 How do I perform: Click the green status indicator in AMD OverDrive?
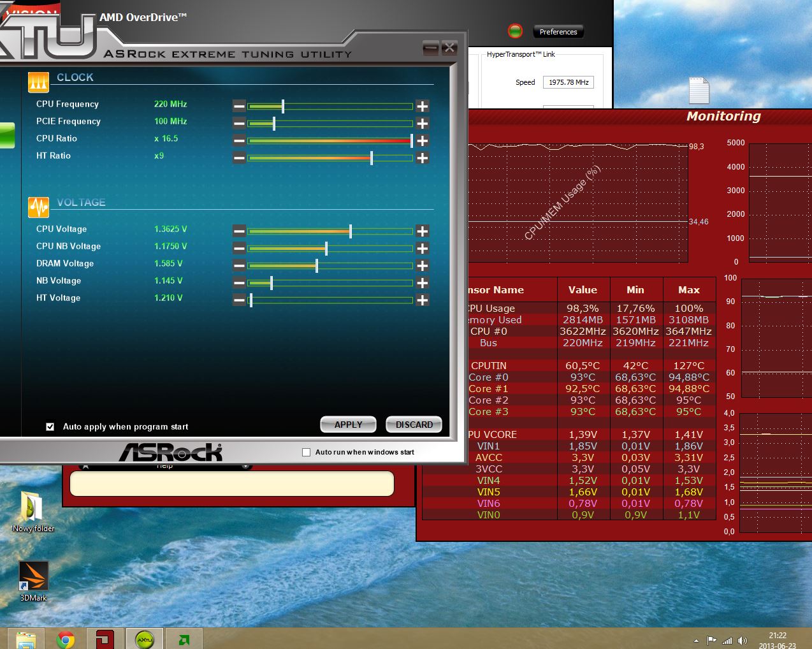click(x=515, y=31)
